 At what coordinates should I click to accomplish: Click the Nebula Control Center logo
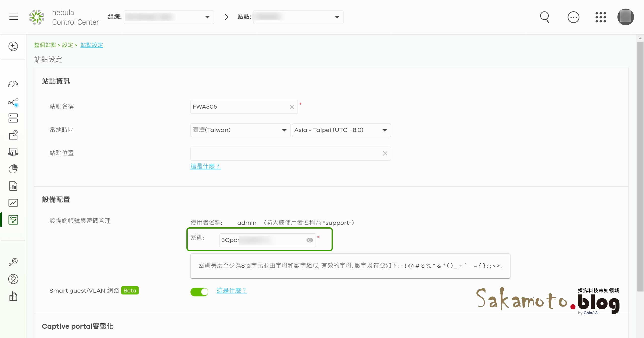click(x=64, y=17)
